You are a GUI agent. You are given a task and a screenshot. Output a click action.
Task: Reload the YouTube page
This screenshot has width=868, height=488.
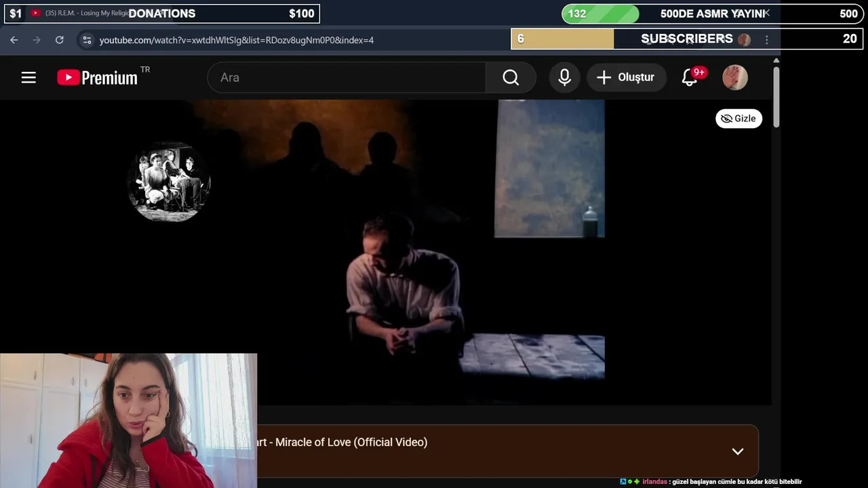click(60, 40)
